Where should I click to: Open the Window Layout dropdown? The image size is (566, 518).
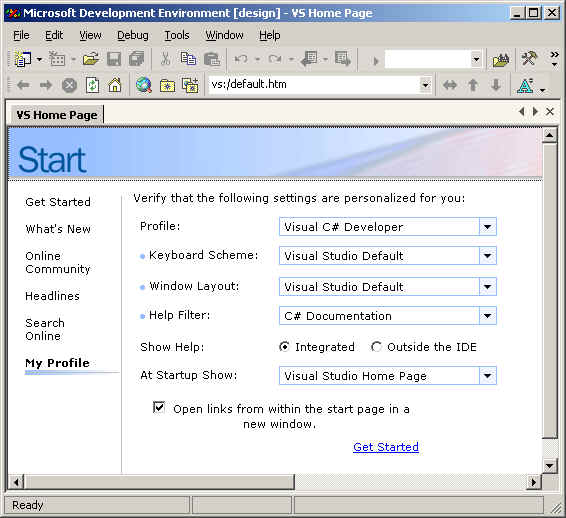coord(488,287)
